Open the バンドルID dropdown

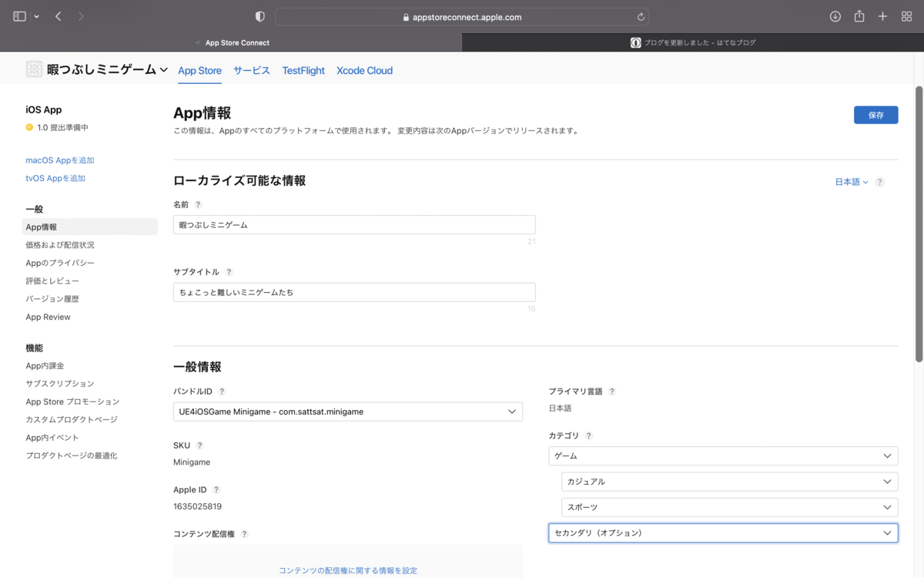point(348,412)
